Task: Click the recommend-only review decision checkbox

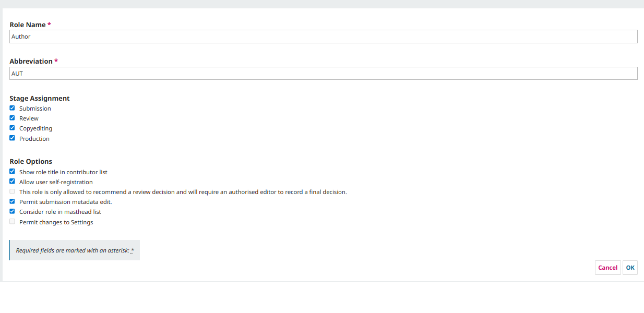Action: (12, 191)
